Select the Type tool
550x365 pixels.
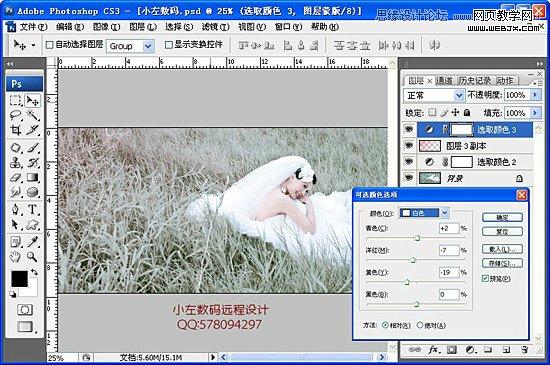click(32, 209)
